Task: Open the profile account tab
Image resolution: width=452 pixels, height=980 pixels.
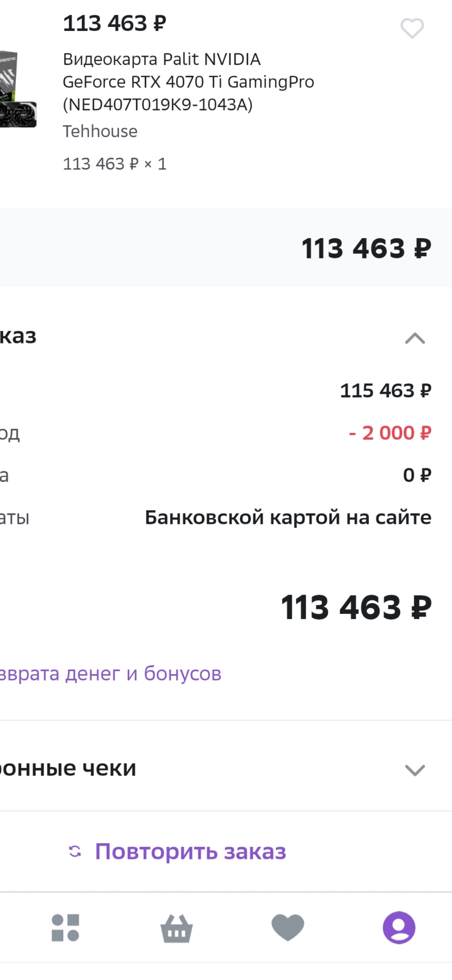Action: click(x=399, y=928)
